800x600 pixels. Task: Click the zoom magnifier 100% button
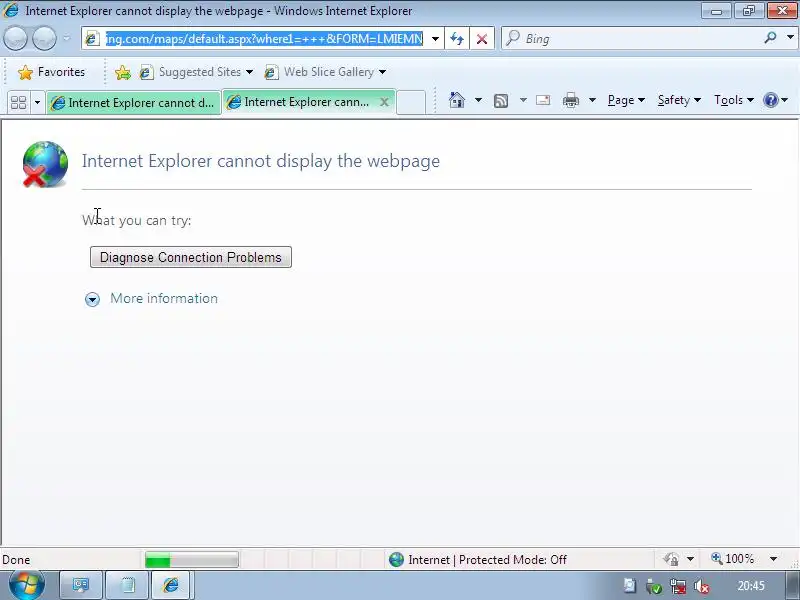click(x=732, y=559)
